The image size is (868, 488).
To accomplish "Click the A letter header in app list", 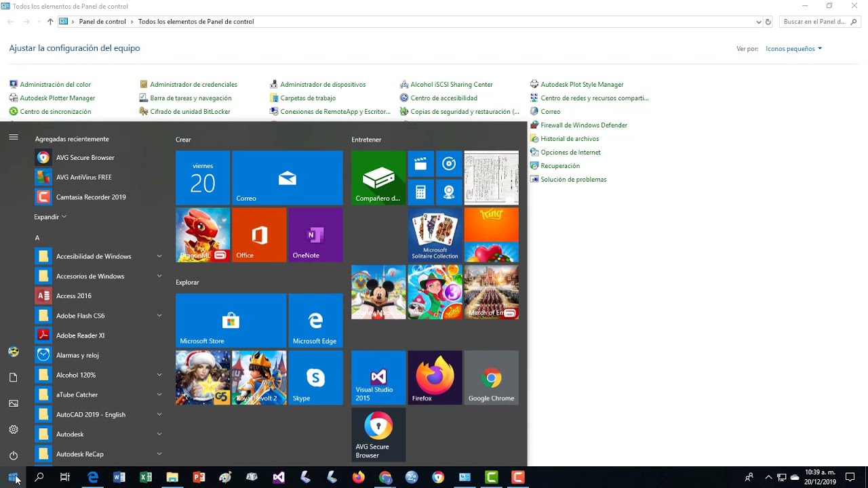I will coord(37,238).
